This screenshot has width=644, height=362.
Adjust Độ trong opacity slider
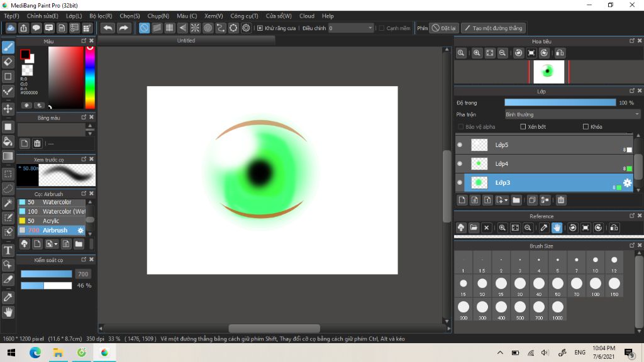pos(560,102)
